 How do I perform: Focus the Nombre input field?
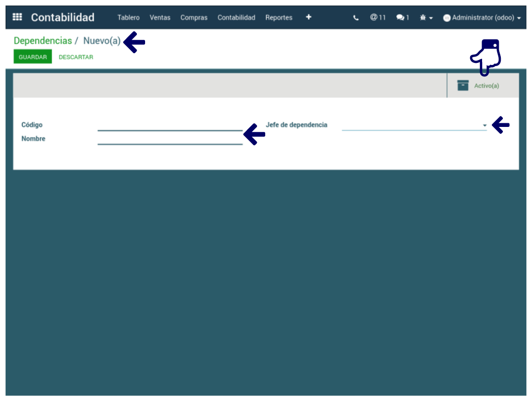click(170, 139)
